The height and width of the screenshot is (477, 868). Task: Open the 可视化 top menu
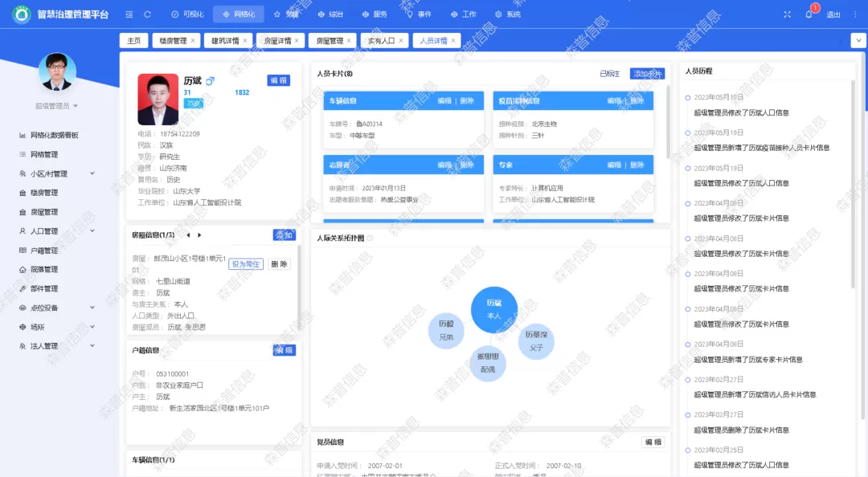186,14
